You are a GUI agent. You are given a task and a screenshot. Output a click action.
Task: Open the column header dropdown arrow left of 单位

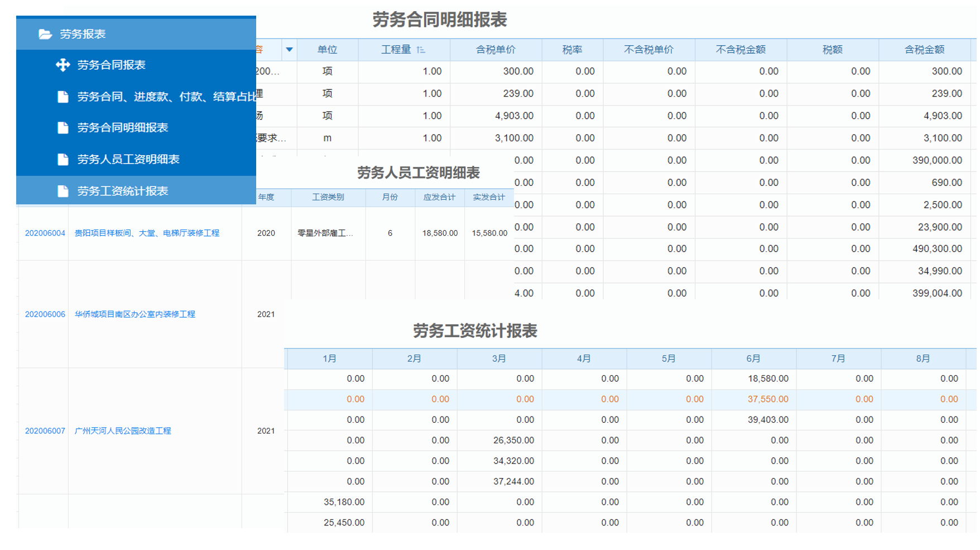[289, 50]
